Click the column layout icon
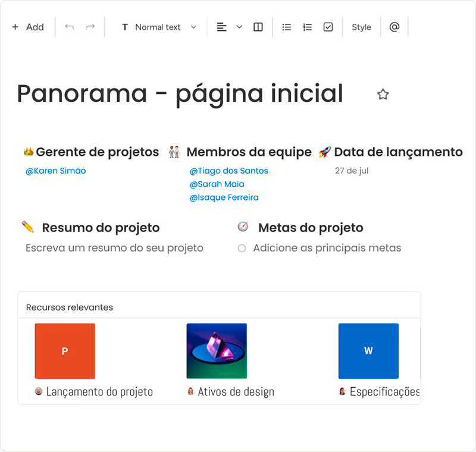 258,27
